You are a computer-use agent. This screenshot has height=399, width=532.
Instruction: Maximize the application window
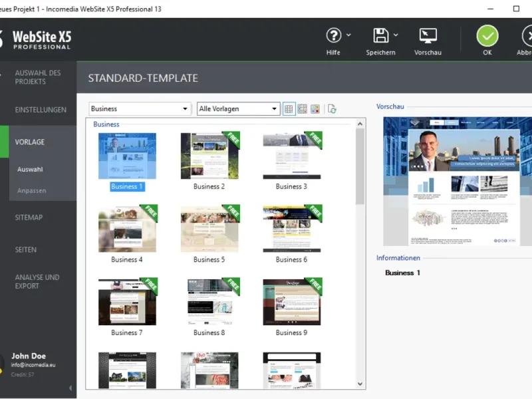coord(516,9)
